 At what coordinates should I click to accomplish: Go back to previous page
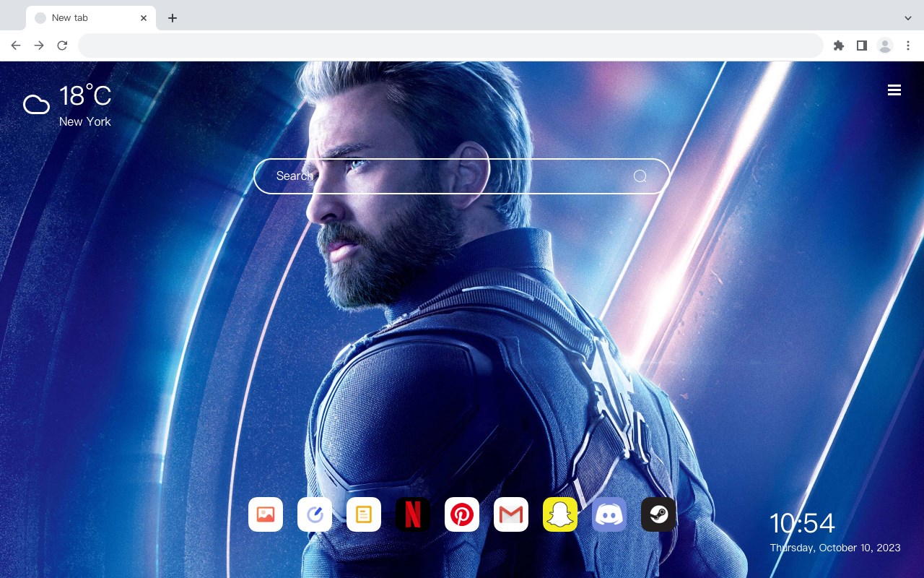click(x=16, y=46)
